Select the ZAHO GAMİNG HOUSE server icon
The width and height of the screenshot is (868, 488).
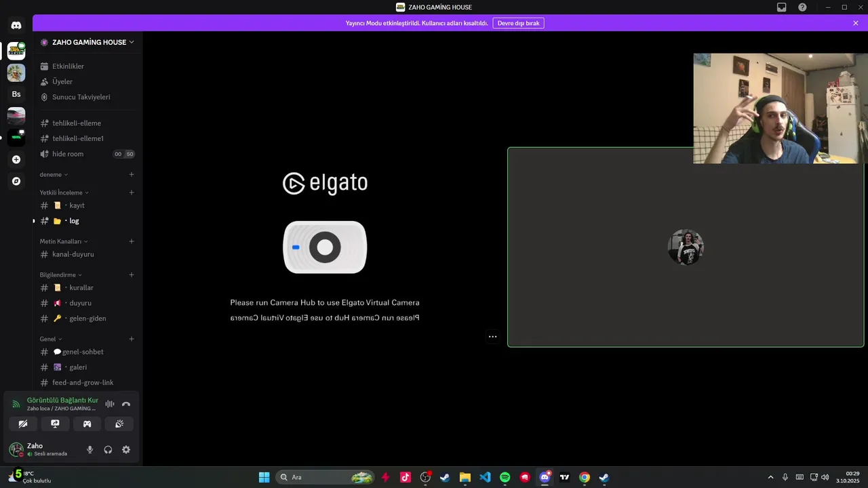click(16, 51)
